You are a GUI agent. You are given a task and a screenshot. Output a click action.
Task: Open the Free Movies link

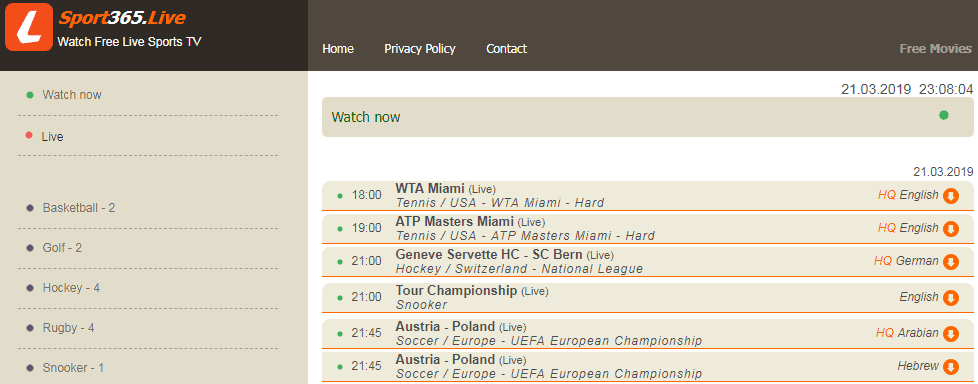click(936, 49)
